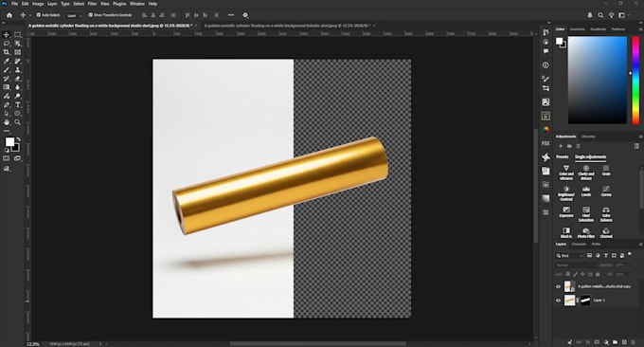Open the Filter menu

(93, 4)
